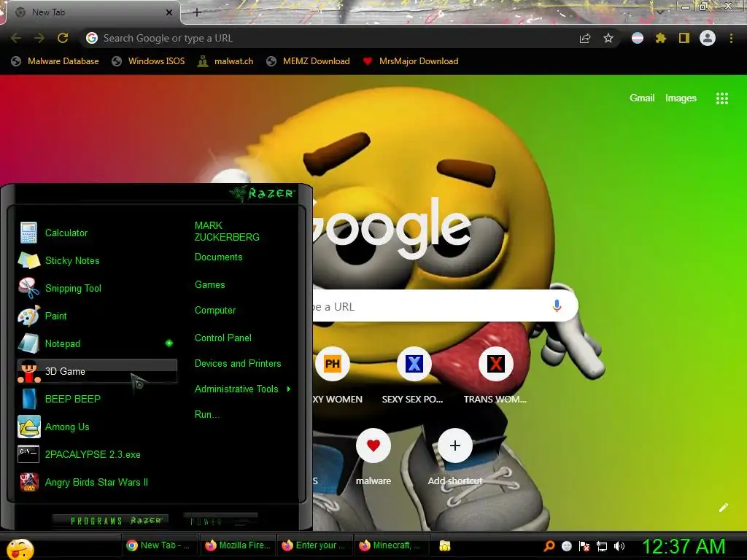This screenshot has height=560, width=747.
Task: Open Gmail link
Action: click(642, 98)
